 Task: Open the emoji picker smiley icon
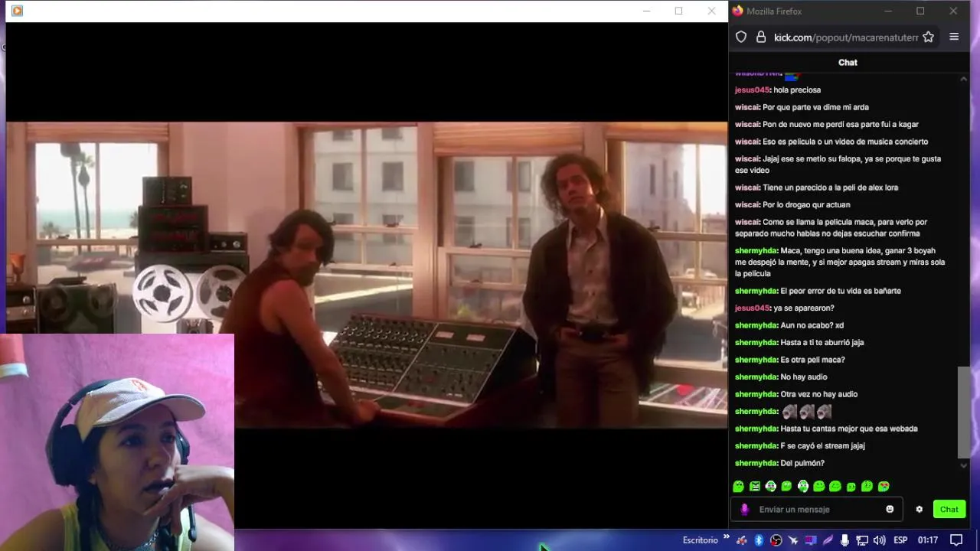pos(890,509)
